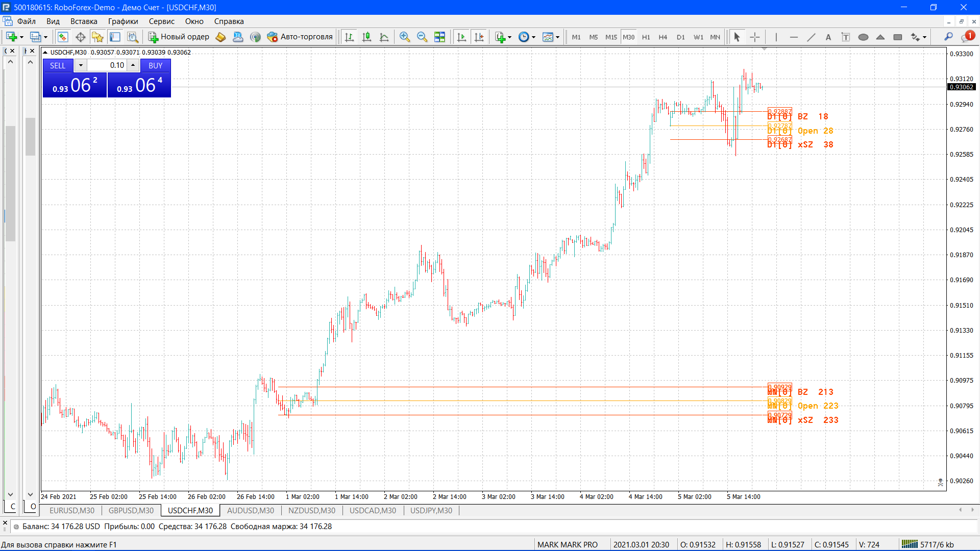Open the lot volume dropdown arrow
980x551 pixels.
pyautogui.click(x=81, y=65)
